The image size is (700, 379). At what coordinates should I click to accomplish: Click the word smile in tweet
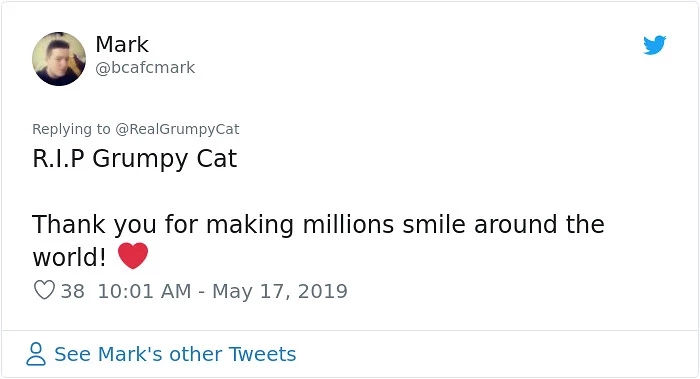(434, 224)
